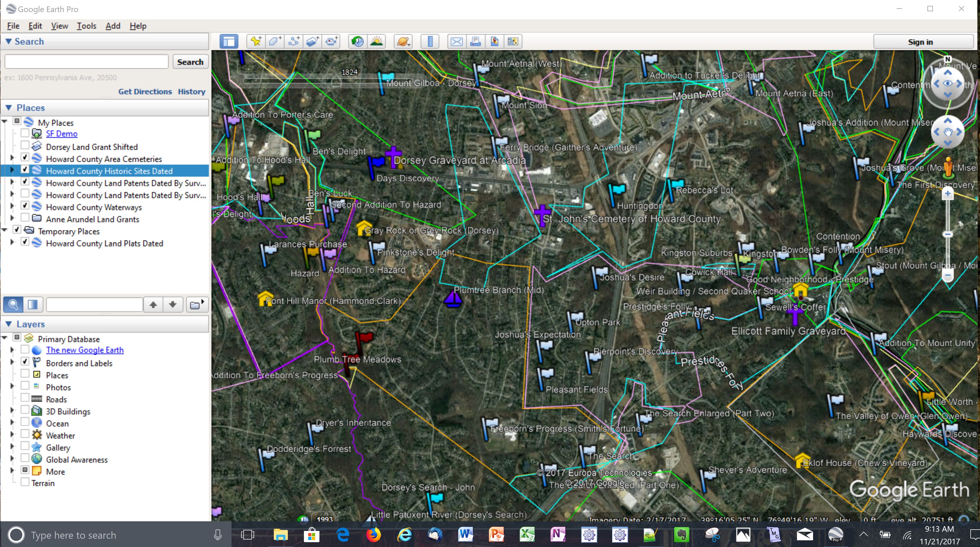Open the Add menu
The height and width of the screenshot is (547, 980).
pos(113,26)
